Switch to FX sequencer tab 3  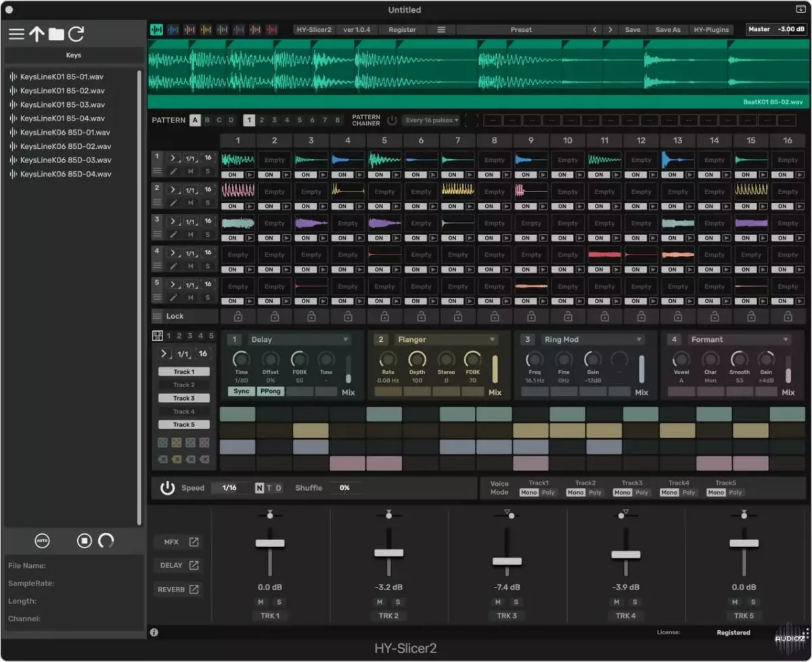190,336
